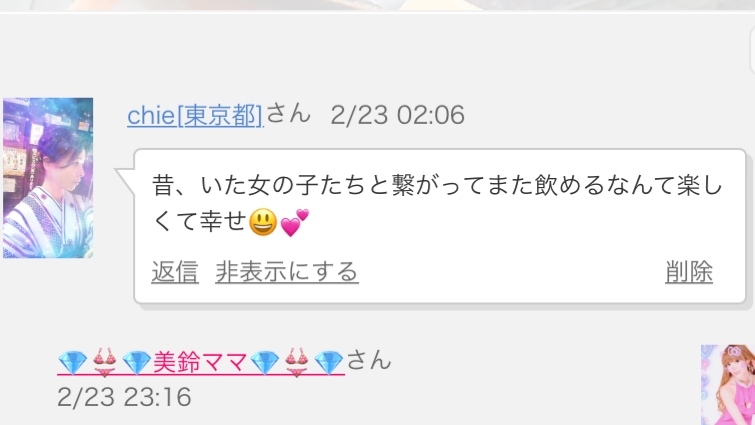The height and width of the screenshot is (425, 755).
Task: Select 非表示にする to hide the comment
Action: (287, 272)
